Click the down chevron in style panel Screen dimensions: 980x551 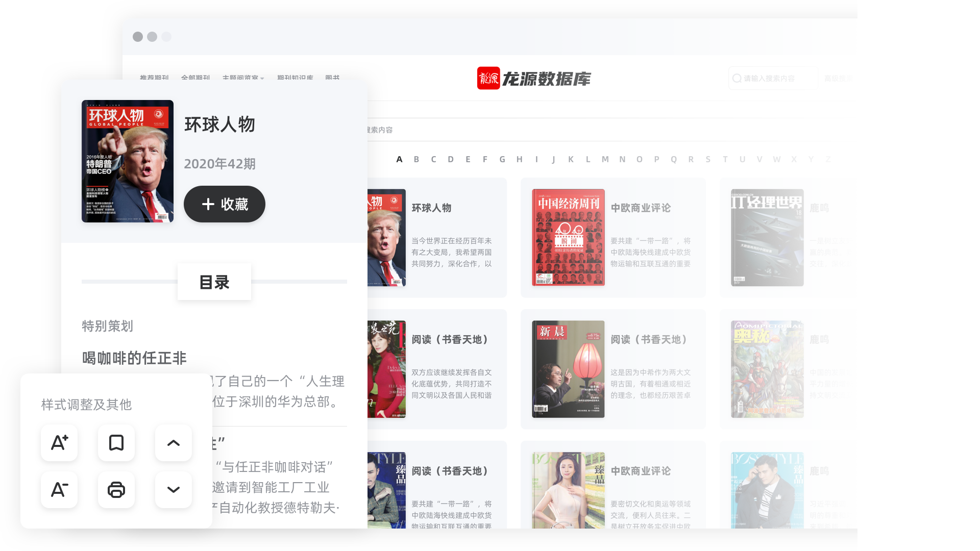(174, 490)
